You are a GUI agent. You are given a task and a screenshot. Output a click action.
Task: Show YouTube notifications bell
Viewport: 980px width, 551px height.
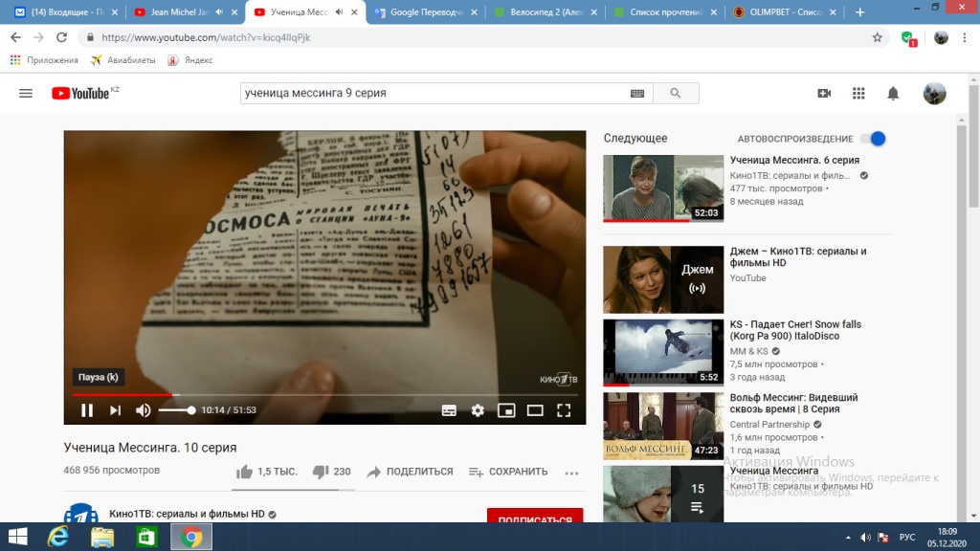coord(893,93)
